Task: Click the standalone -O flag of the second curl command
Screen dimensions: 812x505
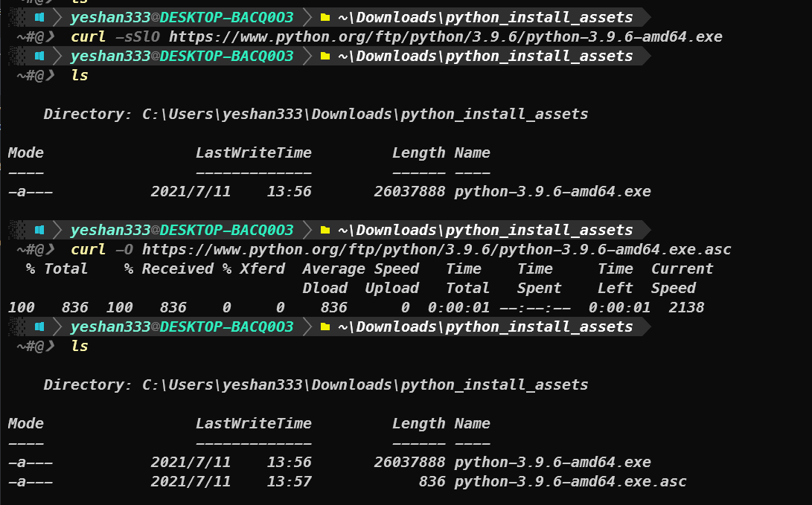Action: point(124,249)
